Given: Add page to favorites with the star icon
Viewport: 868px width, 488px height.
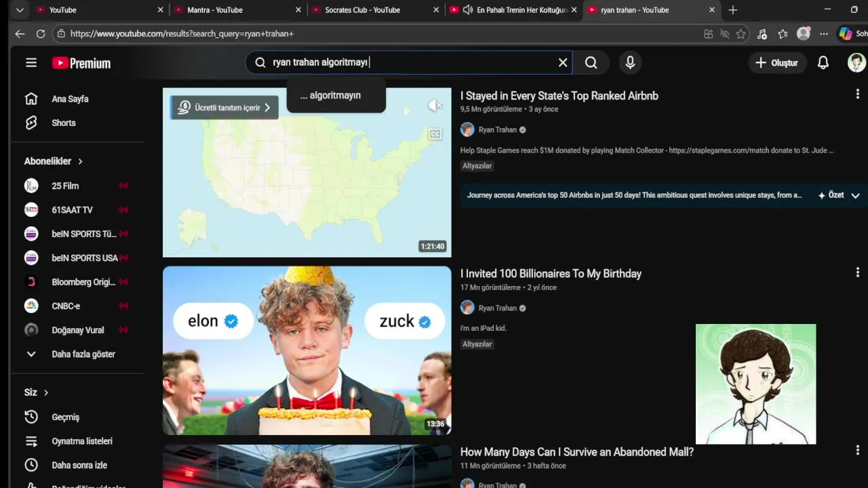Looking at the screenshot, I should 741,34.
